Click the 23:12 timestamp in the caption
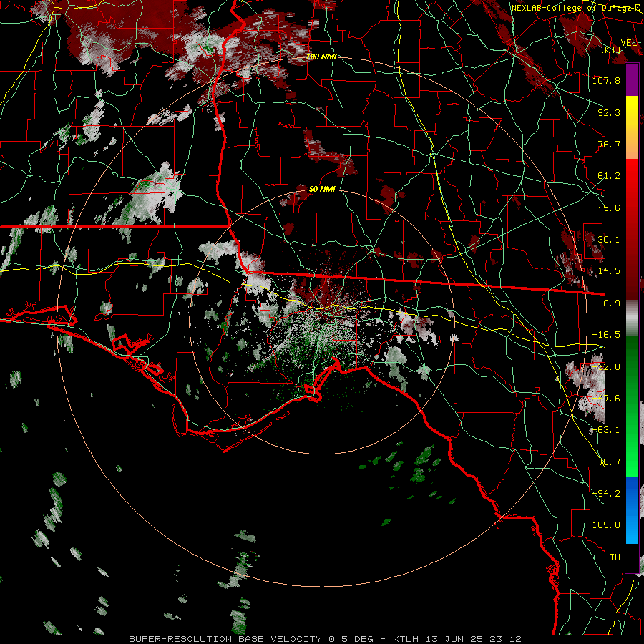 pos(507,639)
